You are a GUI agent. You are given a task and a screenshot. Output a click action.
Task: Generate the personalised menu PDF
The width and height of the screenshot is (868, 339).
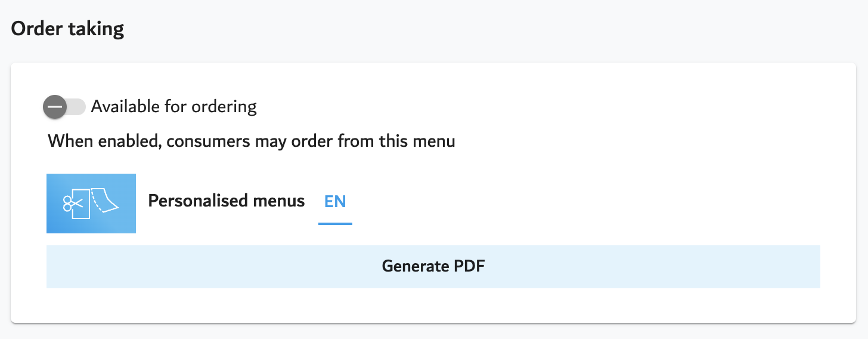pos(433,266)
